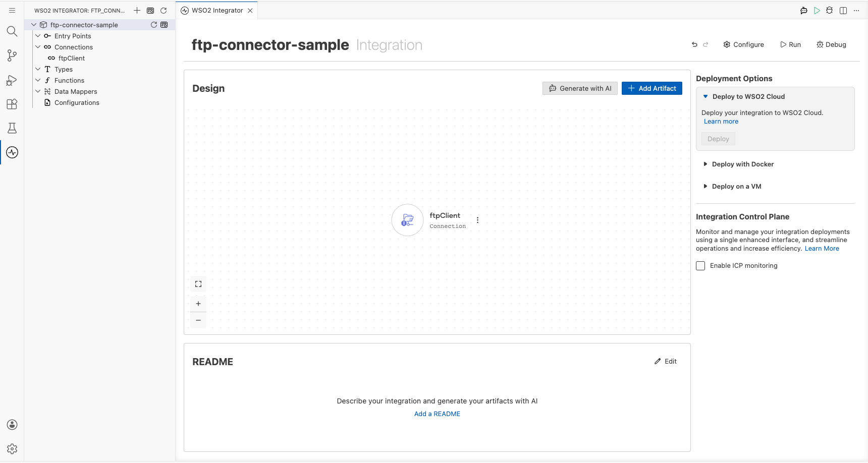868x463 pixels.
Task: Fit the design diagram to screen
Action: 198,284
